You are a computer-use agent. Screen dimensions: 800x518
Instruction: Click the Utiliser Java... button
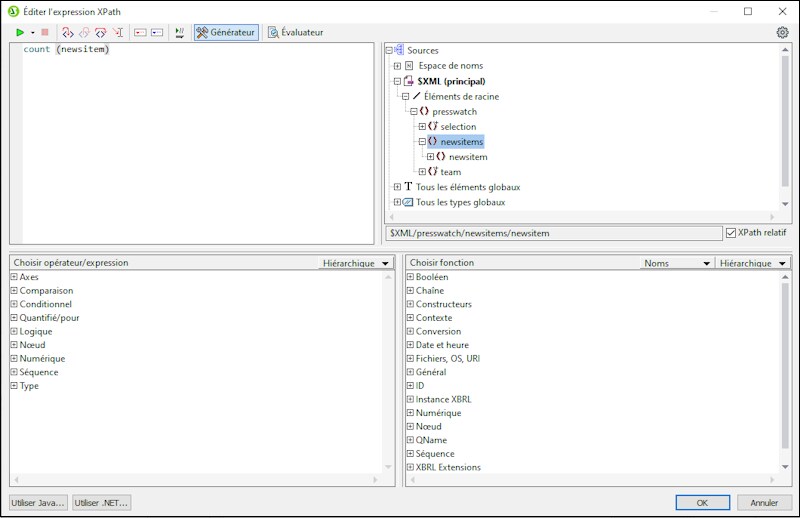click(38, 503)
